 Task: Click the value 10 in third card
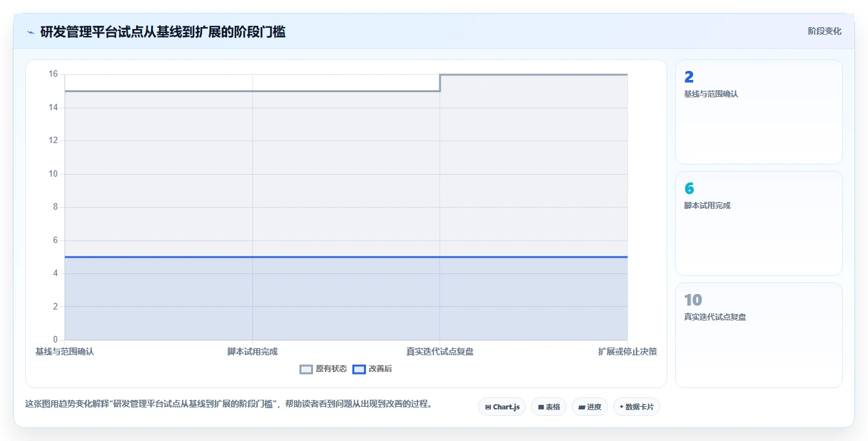693,300
